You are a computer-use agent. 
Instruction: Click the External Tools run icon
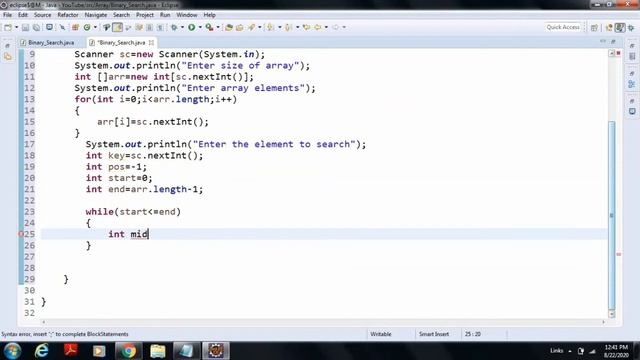click(x=209, y=27)
